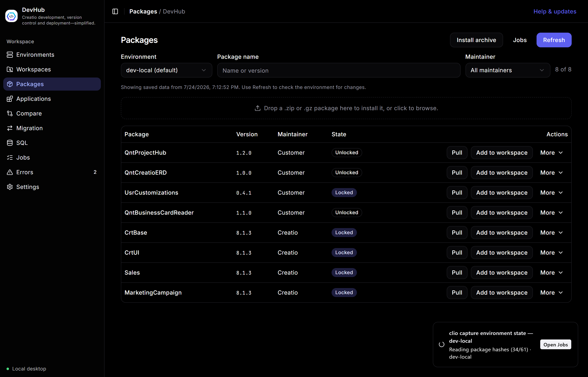Pull the CrtBase package
The width and height of the screenshot is (588, 377).
point(457,233)
